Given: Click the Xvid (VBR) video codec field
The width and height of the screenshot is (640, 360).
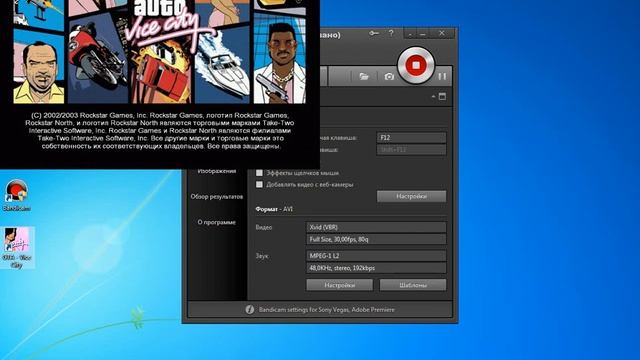Looking at the screenshot, I should click(x=376, y=227).
